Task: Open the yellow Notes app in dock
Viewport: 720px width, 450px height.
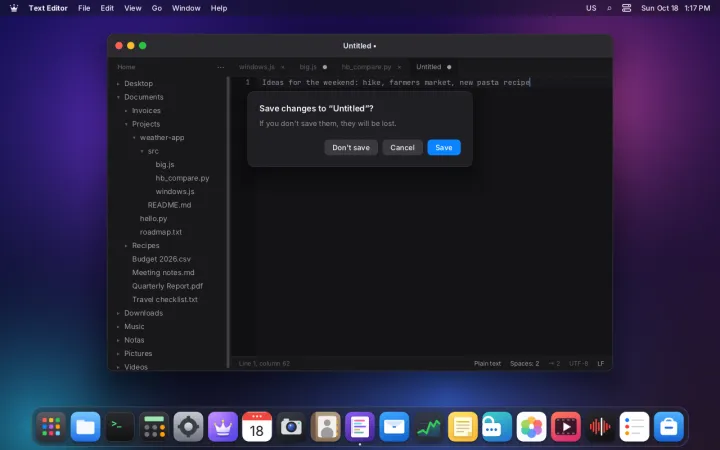Action: (462, 427)
